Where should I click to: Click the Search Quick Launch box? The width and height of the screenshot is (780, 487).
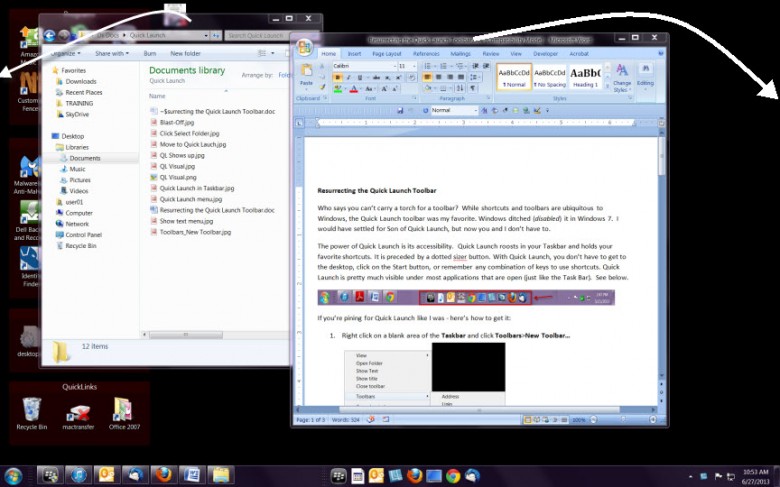pos(256,35)
